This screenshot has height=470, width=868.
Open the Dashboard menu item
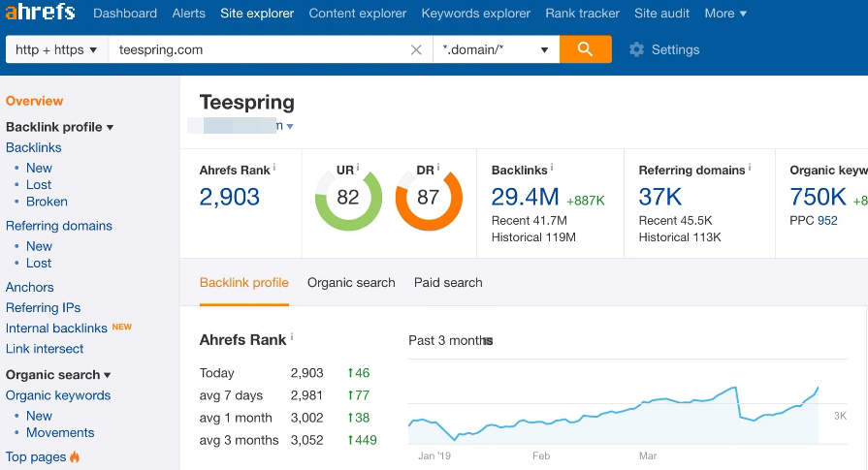(x=125, y=14)
